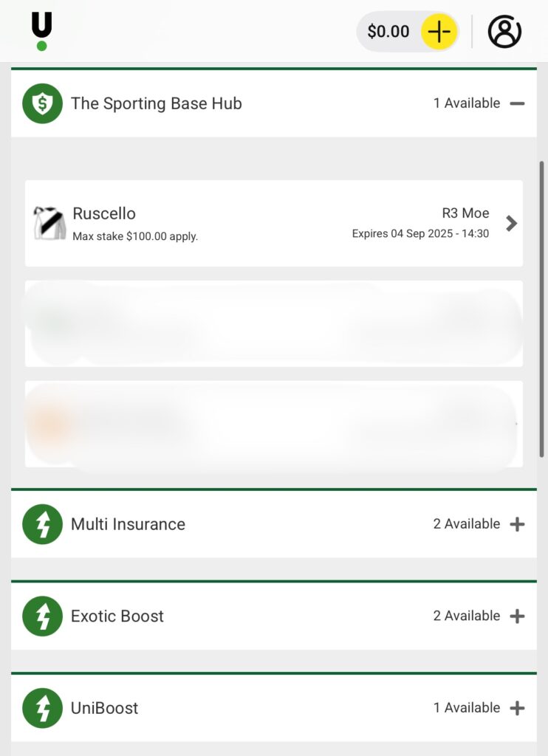548x756 pixels.
Task: Expand the UniBoost section
Action: (517, 708)
